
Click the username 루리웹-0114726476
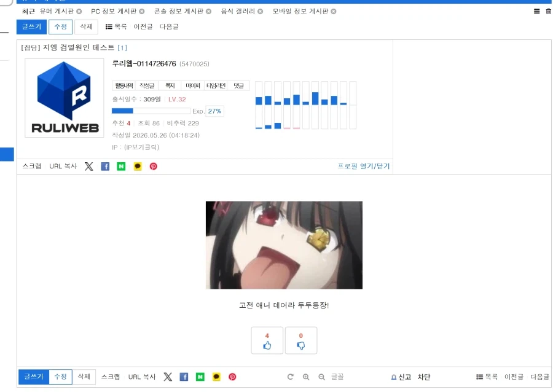(144, 64)
